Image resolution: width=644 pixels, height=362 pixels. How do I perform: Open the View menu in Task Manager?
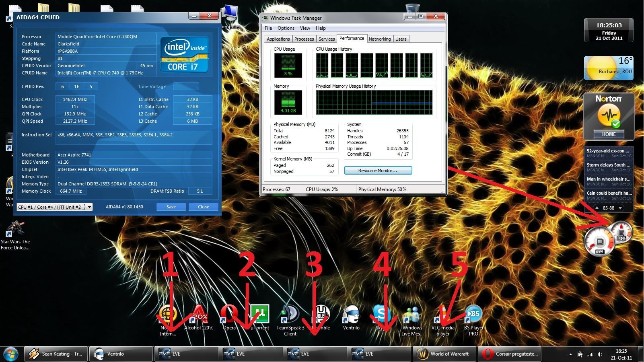coord(305,28)
